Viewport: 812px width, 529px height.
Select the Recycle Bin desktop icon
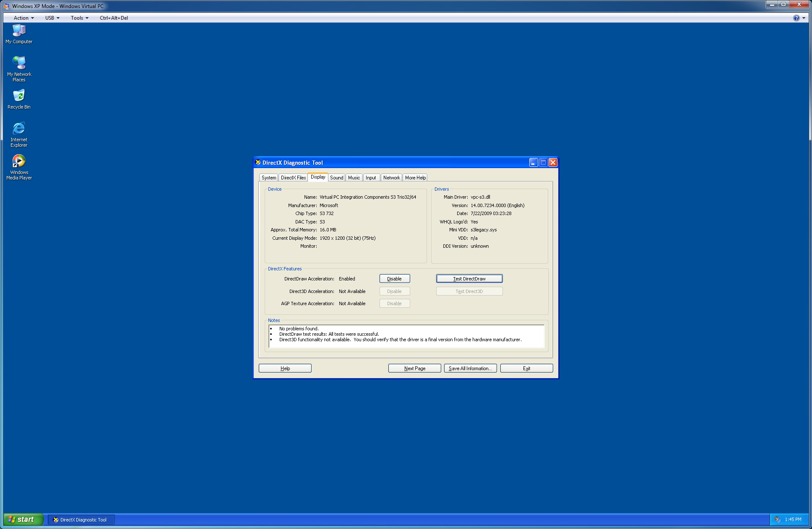19,99
